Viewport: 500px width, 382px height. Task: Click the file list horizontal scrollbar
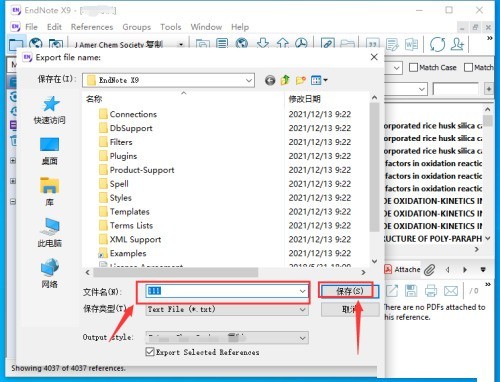tap(176, 273)
